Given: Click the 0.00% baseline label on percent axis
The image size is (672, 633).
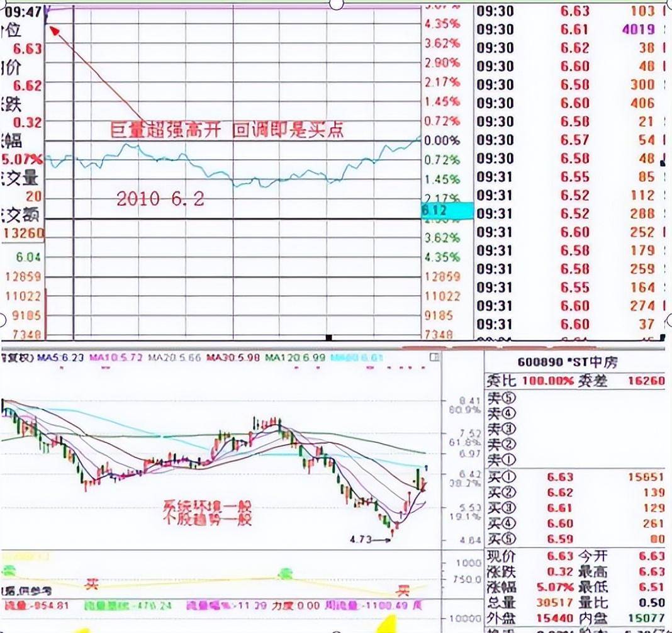Looking at the screenshot, I should click(x=442, y=140).
